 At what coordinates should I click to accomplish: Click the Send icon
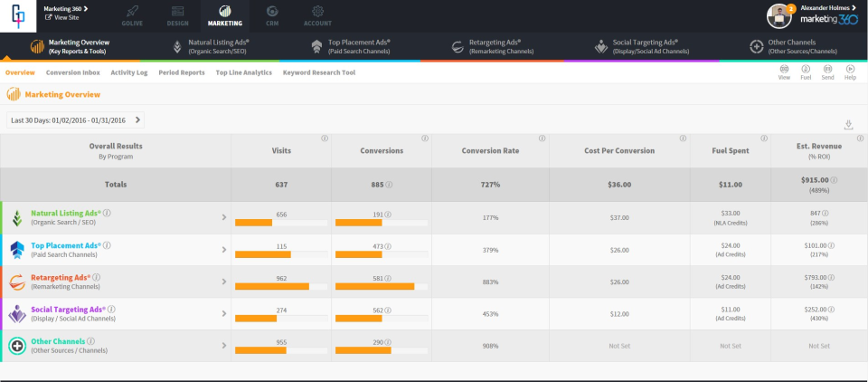point(827,71)
